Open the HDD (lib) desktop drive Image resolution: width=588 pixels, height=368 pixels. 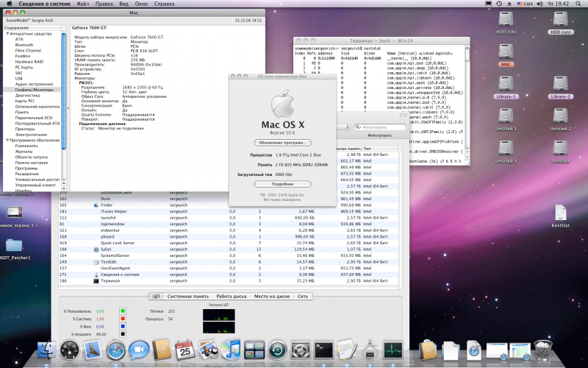pos(506,23)
